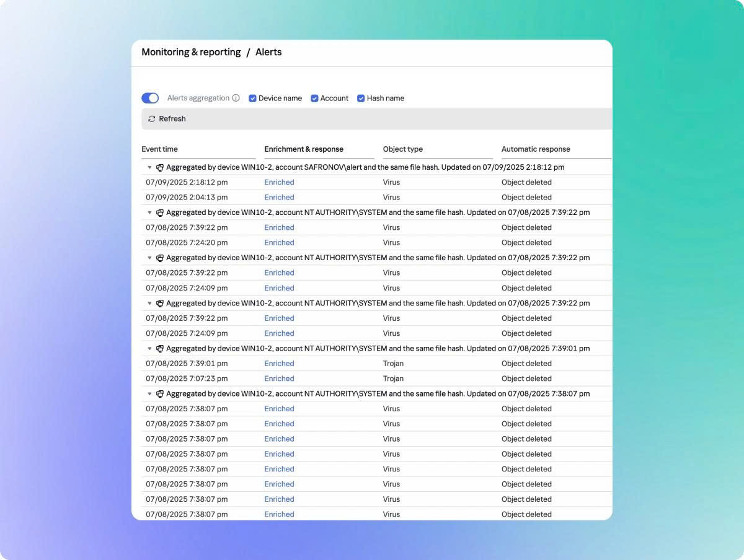Click the Refresh button

(x=167, y=119)
